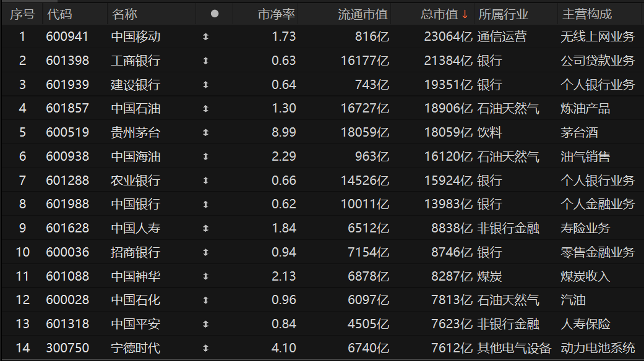Image resolution: width=644 pixels, height=361 pixels.
Task: Open the stock 建设银行
Action: point(134,85)
